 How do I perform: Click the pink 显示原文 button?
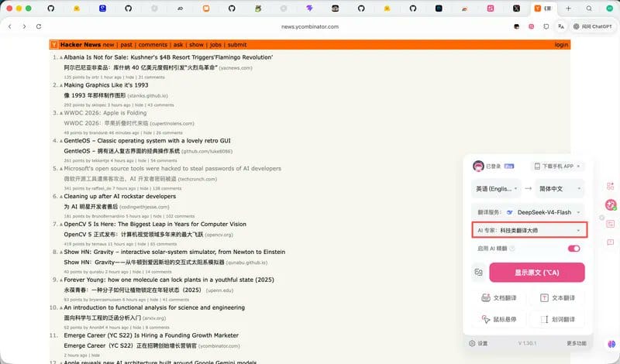tap(536, 273)
